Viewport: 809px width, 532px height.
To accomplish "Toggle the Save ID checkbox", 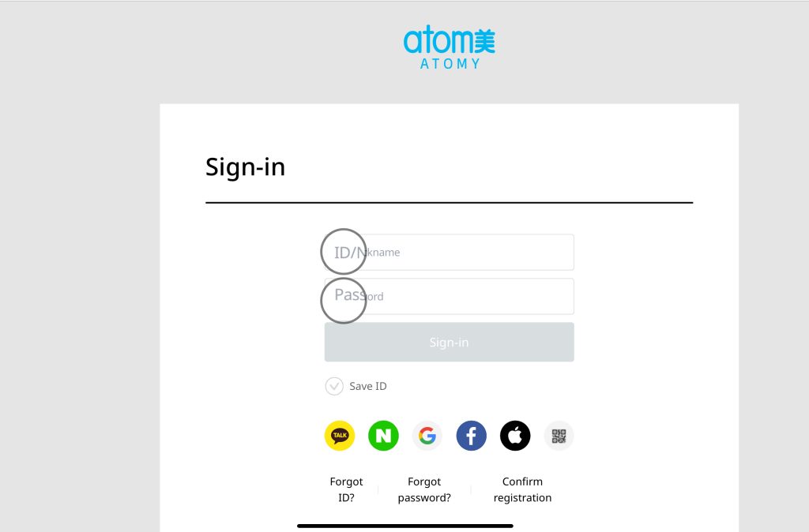I will pos(334,386).
